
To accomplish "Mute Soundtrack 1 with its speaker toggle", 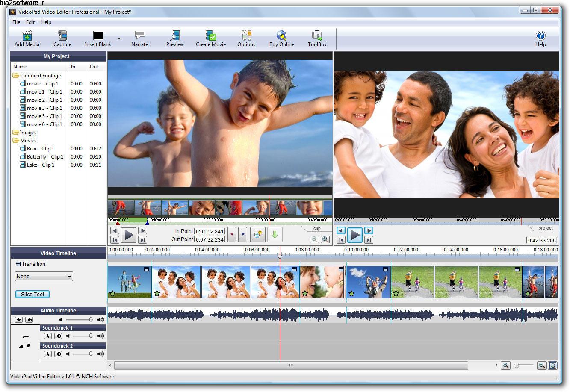I will [x=58, y=336].
